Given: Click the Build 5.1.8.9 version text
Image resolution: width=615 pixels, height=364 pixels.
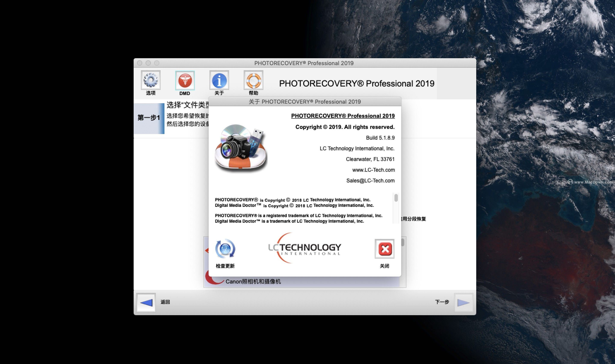Looking at the screenshot, I should 380,138.
